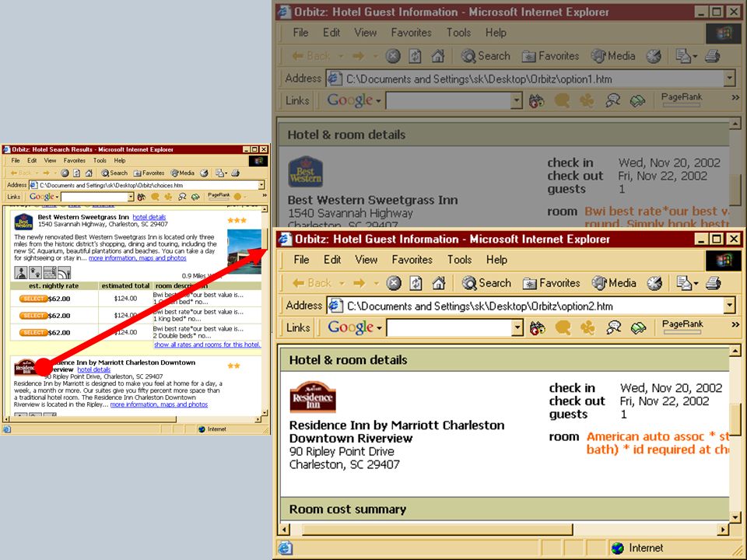
Task: Click Search button in Hotel Search Results window
Action: coord(114,173)
